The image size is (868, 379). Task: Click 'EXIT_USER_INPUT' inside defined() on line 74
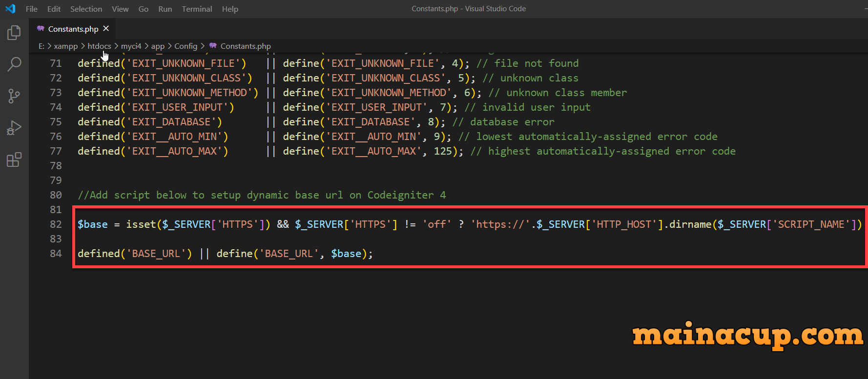[177, 107]
